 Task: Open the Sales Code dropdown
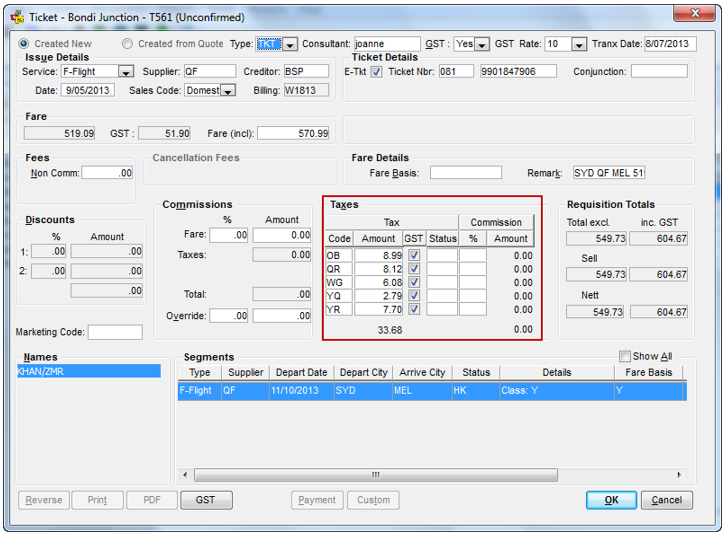(227, 91)
